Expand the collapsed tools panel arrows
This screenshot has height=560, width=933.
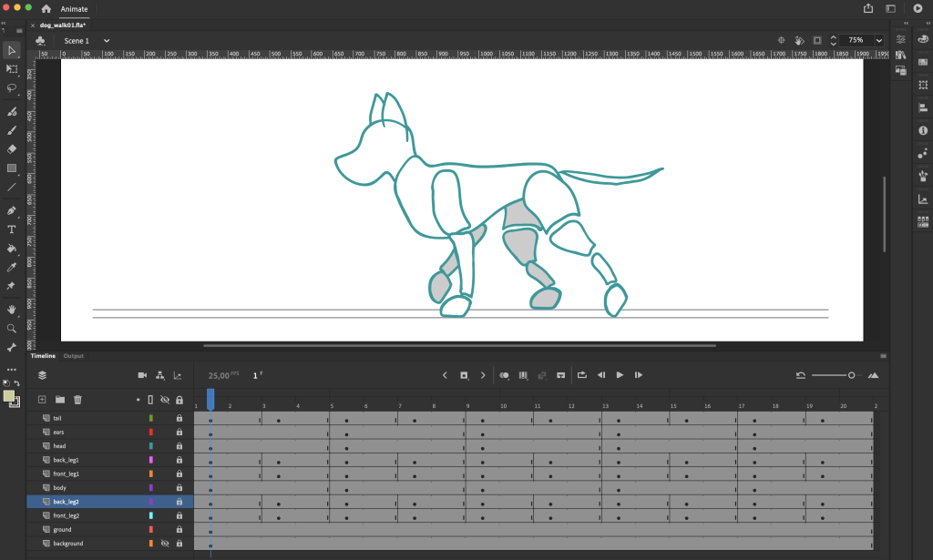(x=5, y=24)
